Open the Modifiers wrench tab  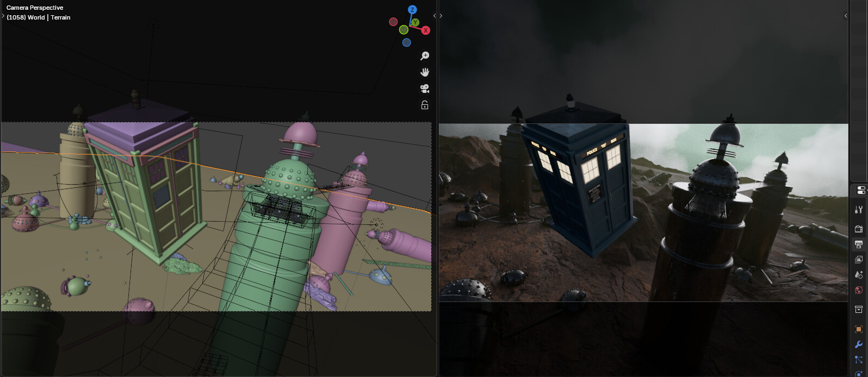click(x=859, y=344)
